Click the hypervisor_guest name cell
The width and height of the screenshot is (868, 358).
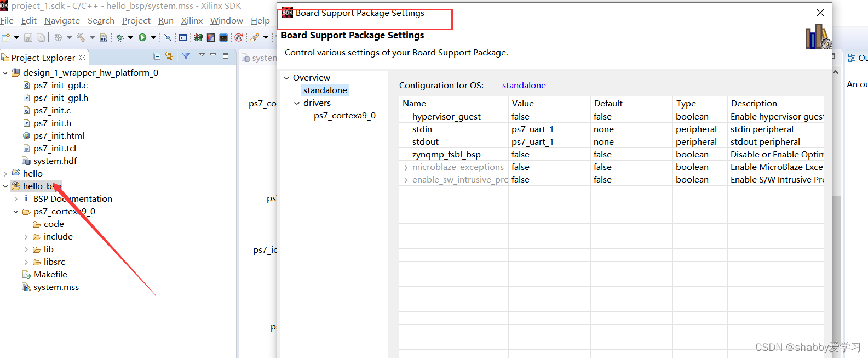(453, 116)
